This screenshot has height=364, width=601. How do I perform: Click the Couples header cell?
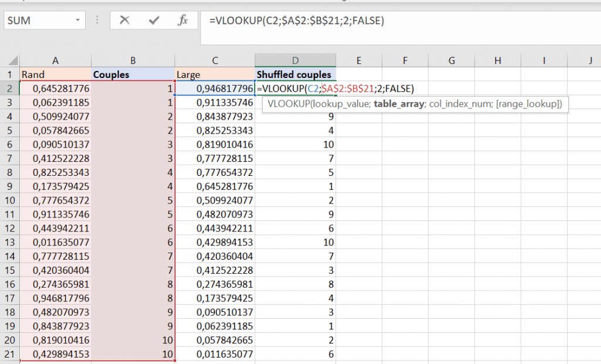[133, 74]
